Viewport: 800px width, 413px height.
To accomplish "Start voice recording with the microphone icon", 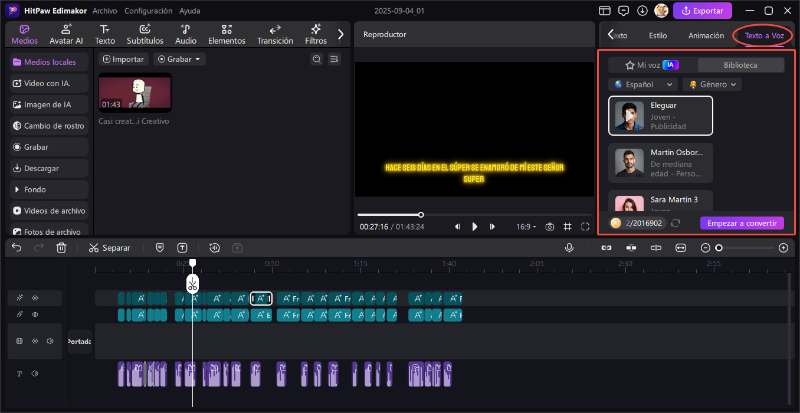I will point(569,247).
